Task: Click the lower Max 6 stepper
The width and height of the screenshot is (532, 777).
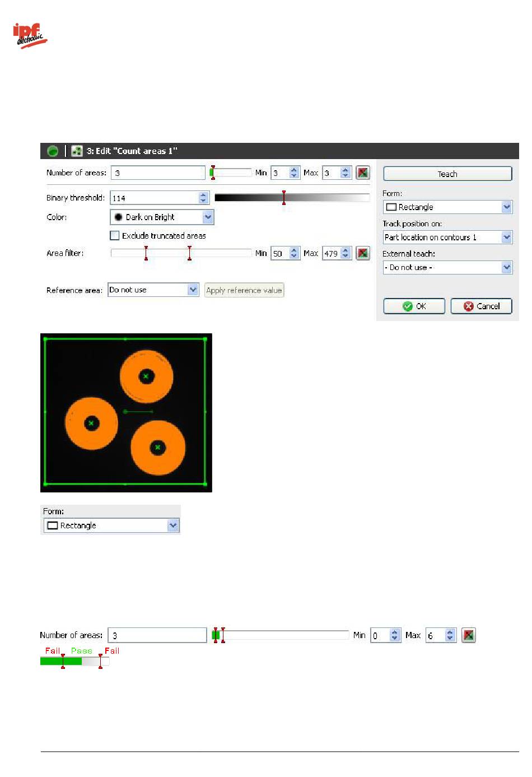Action: click(x=450, y=635)
